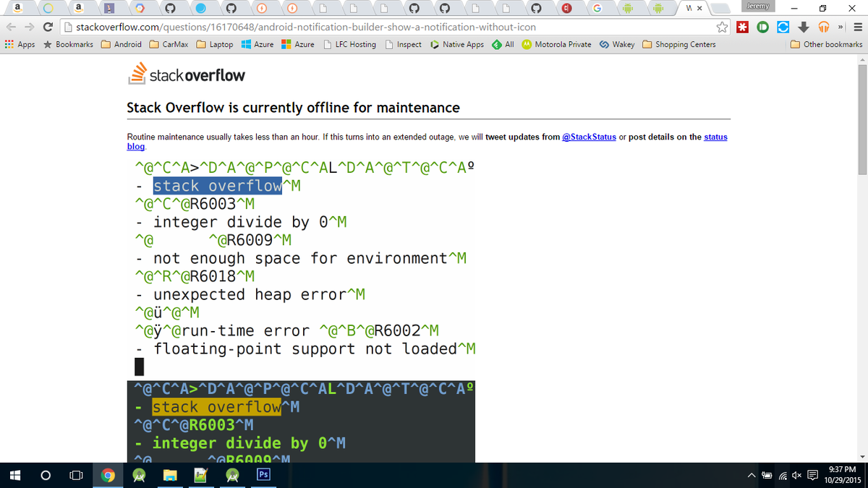Open the Wakey bookmark
Viewport: 868px width, 488px height.
(x=617, y=44)
